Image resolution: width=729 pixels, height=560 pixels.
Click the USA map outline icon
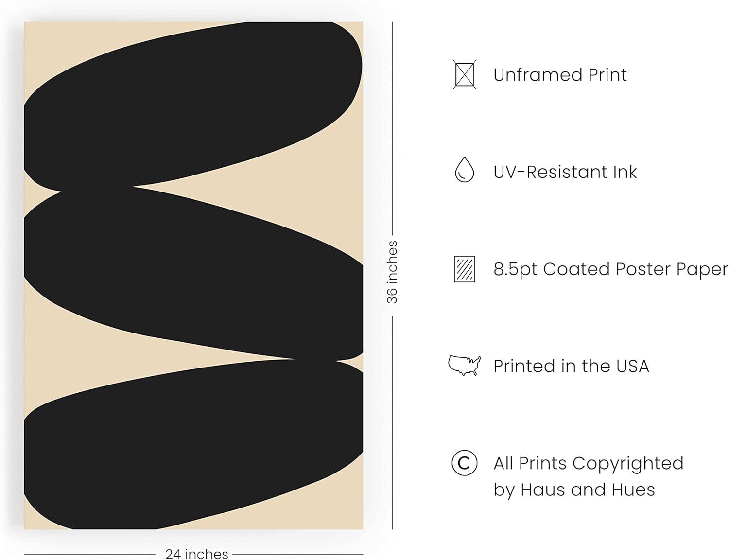[x=464, y=366]
